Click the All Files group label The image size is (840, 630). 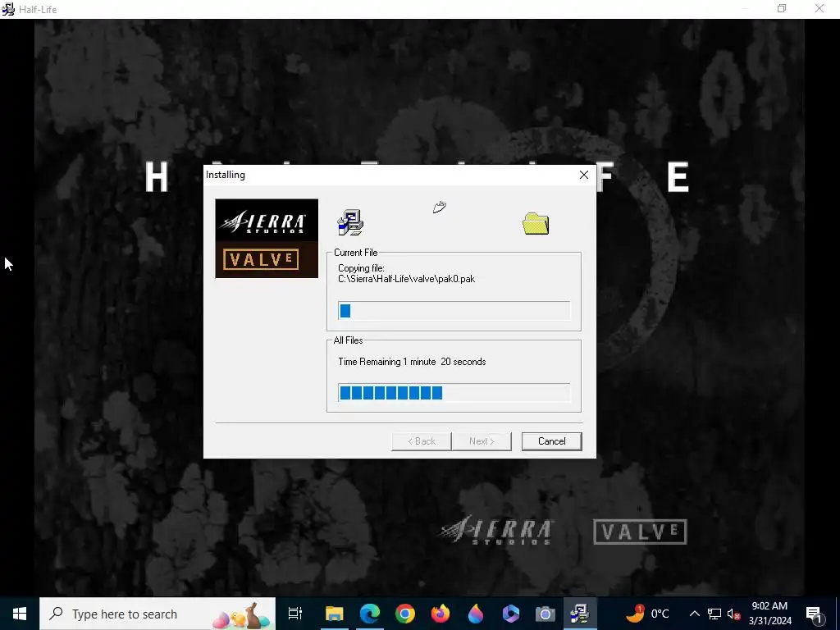(348, 340)
